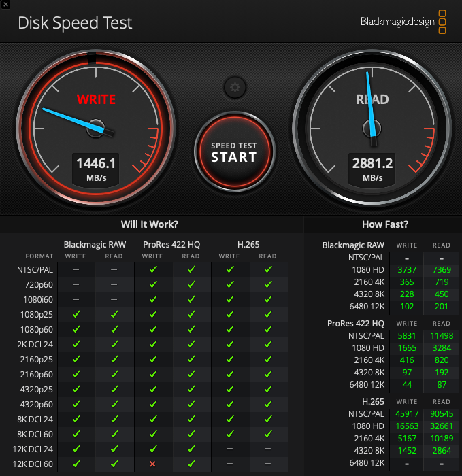The image size is (462, 476).
Task: Click the H.265 4320 8K read value 2864
Action: [442, 450]
